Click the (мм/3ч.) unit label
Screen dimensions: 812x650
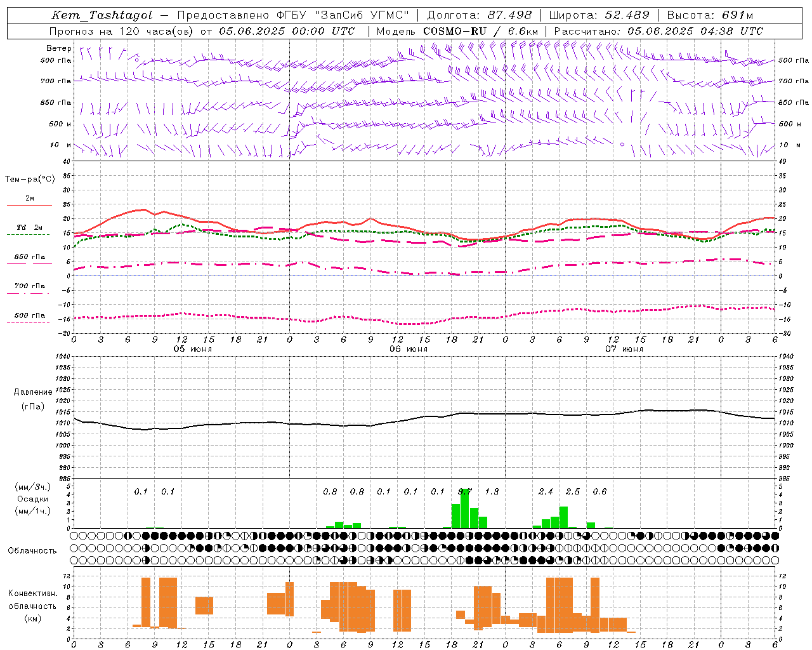tap(33, 487)
